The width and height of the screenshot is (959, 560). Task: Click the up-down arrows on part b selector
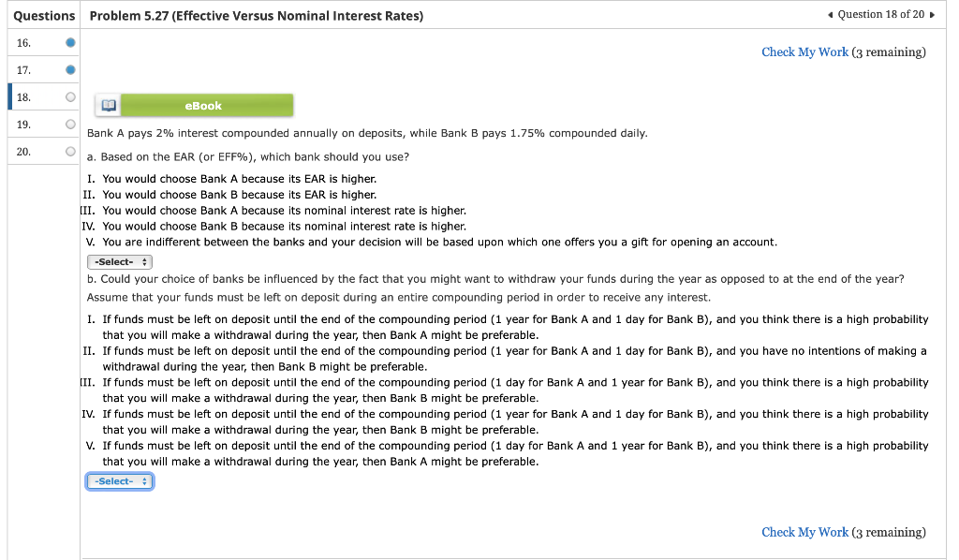point(142,480)
